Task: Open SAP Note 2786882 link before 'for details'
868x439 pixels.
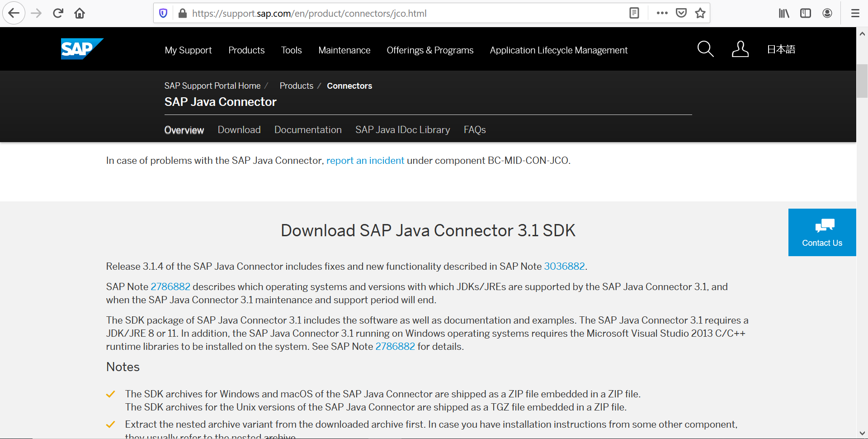Action: pyautogui.click(x=395, y=346)
